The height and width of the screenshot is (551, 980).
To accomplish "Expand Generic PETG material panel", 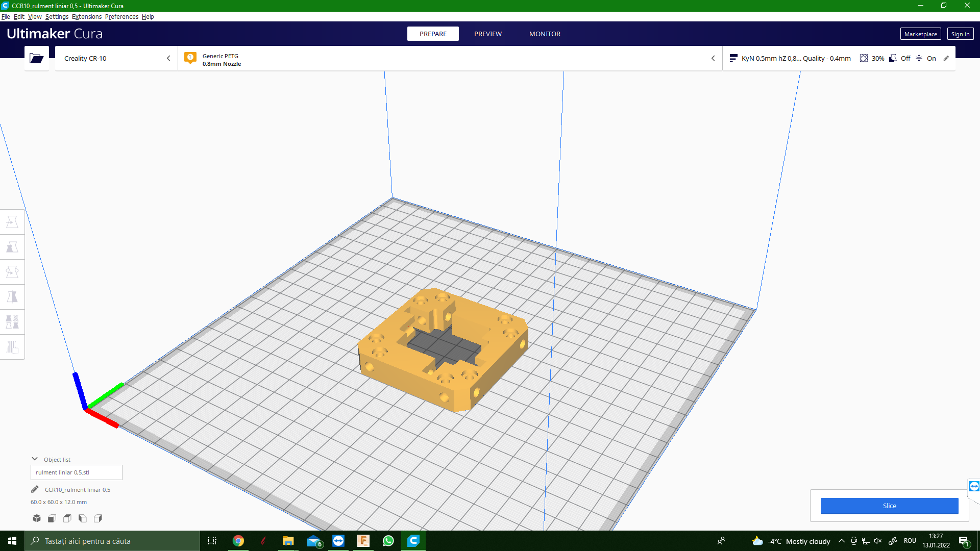I will pyautogui.click(x=449, y=58).
